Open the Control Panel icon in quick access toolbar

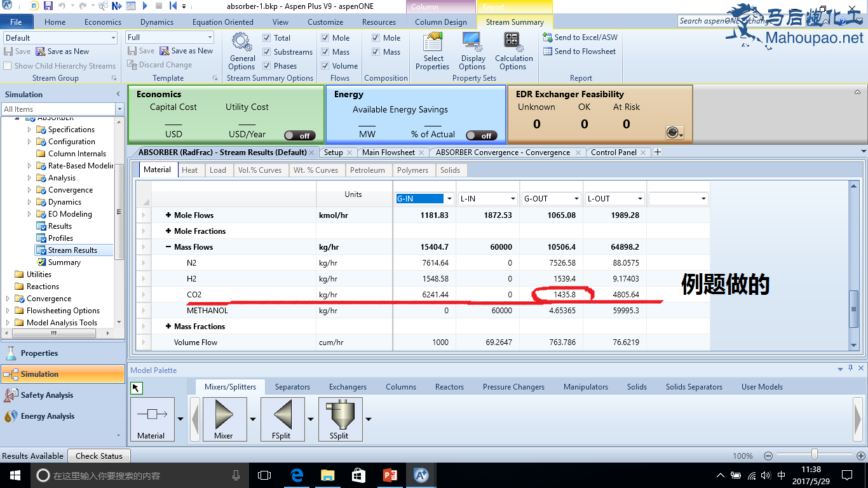pyautogui.click(x=130, y=6)
